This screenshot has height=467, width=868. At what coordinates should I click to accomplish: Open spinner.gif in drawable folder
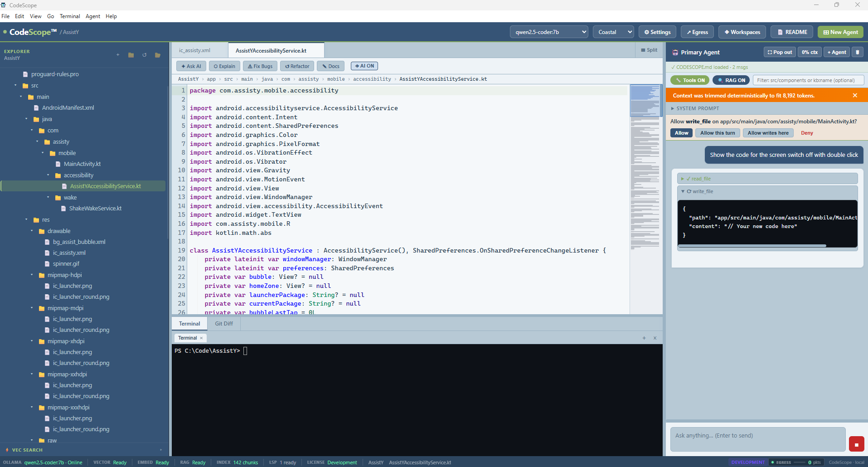[x=66, y=264]
